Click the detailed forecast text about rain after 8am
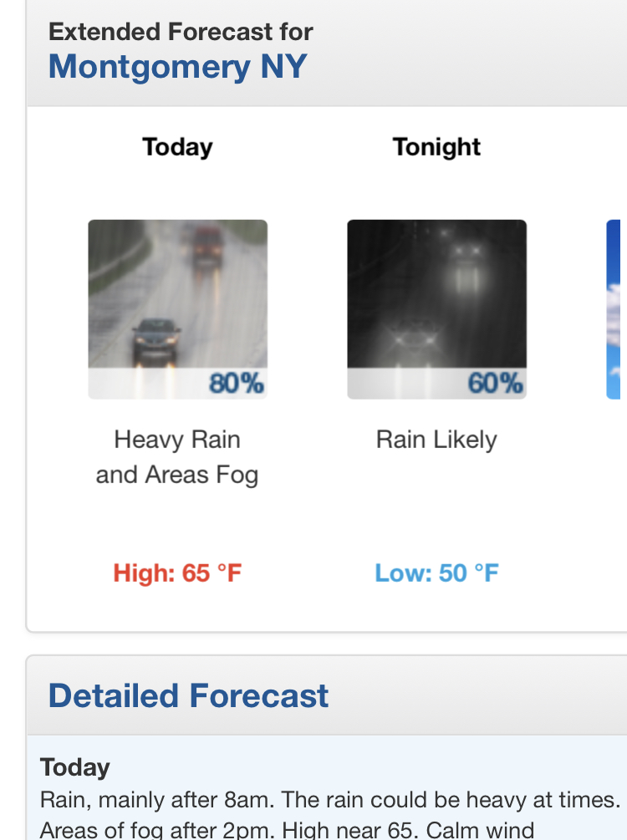627x840 pixels. [329, 800]
